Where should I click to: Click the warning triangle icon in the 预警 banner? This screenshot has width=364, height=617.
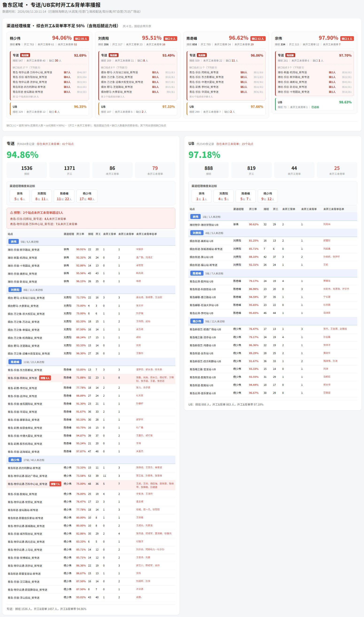coord(11,213)
